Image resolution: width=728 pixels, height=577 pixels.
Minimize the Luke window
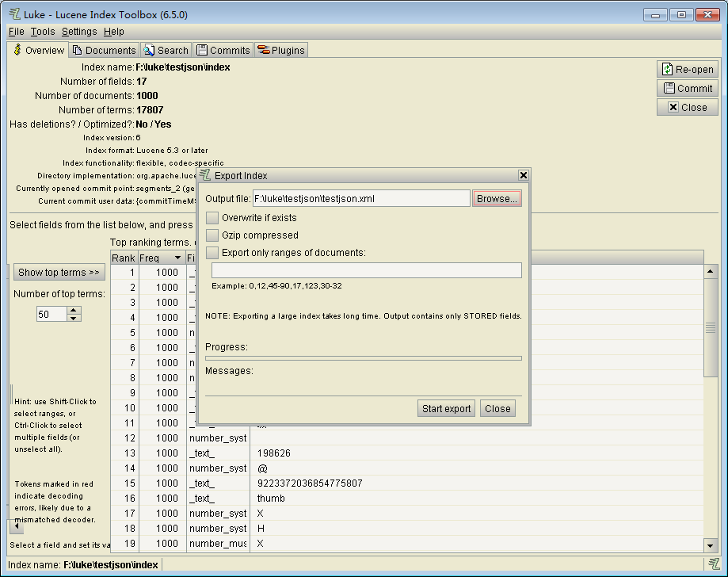655,15
